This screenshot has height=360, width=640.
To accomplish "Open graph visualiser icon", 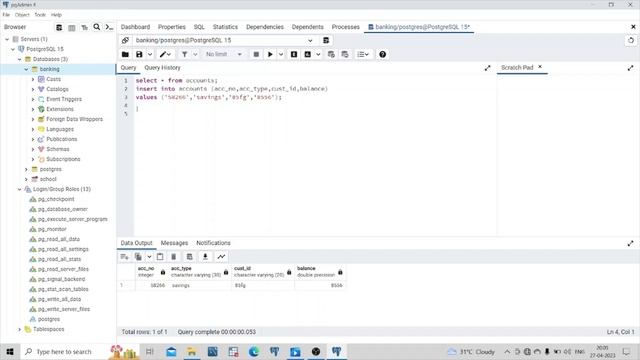I will click(x=221, y=257).
